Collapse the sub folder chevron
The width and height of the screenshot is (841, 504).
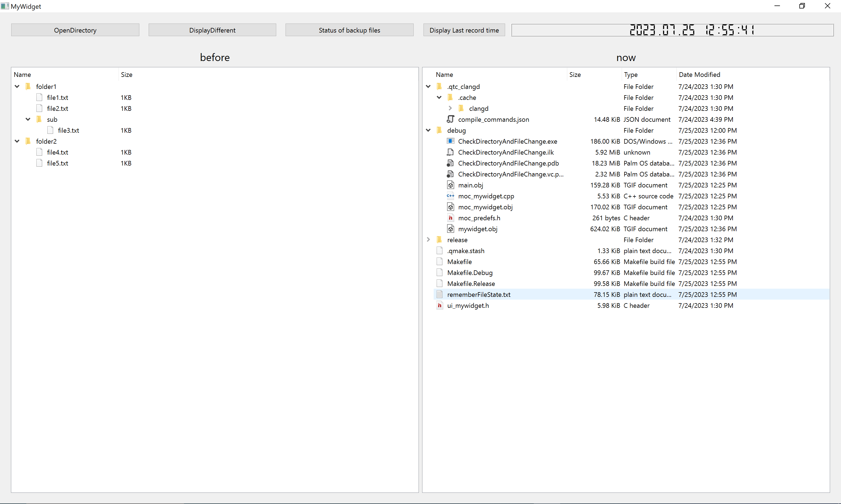(28, 119)
